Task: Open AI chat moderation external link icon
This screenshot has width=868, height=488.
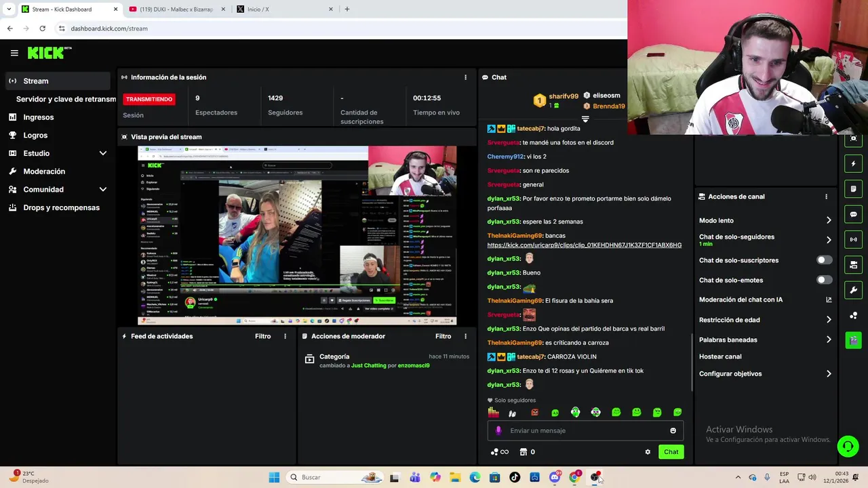Action: point(829,300)
